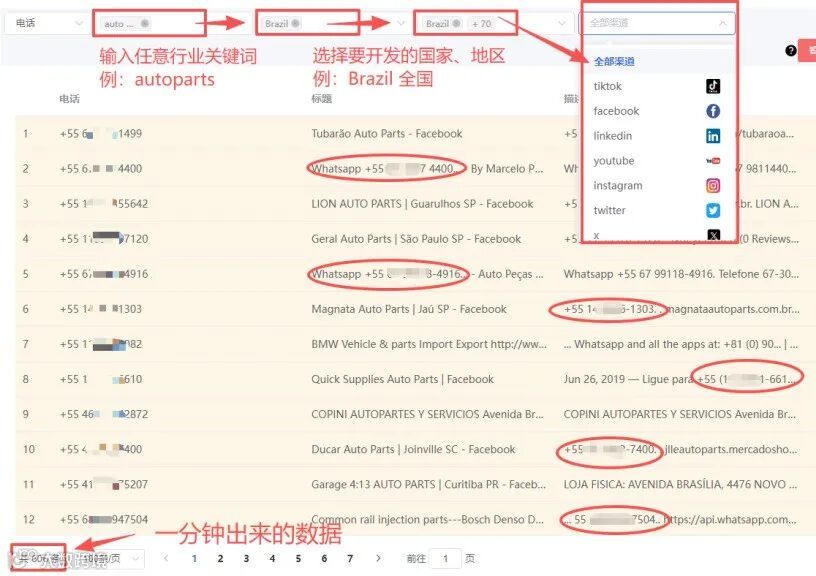
Task: Remove the Brazil tag in region filter
Action: coord(456,23)
